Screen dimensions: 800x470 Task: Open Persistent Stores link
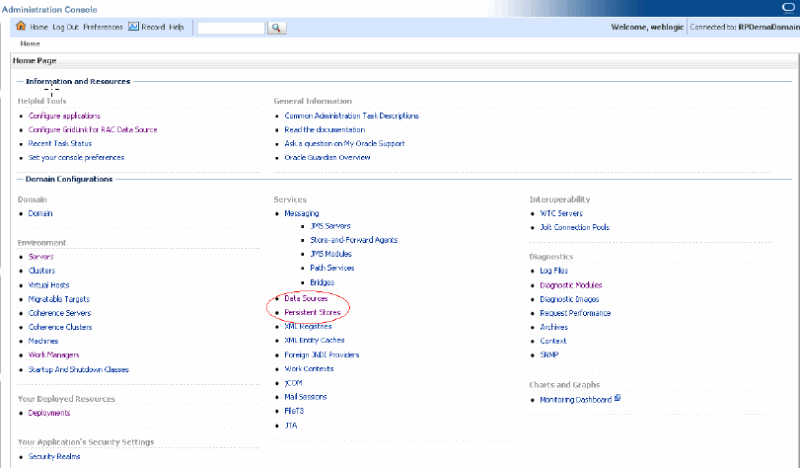(x=312, y=312)
